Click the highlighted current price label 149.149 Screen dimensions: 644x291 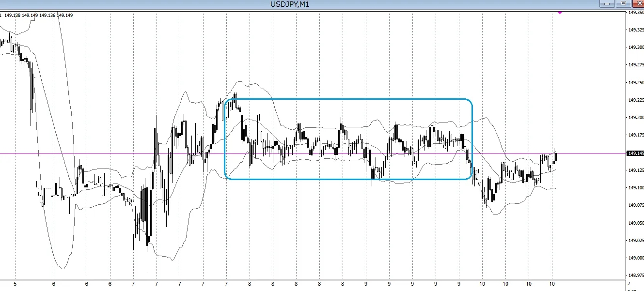[x=635, y=153]
